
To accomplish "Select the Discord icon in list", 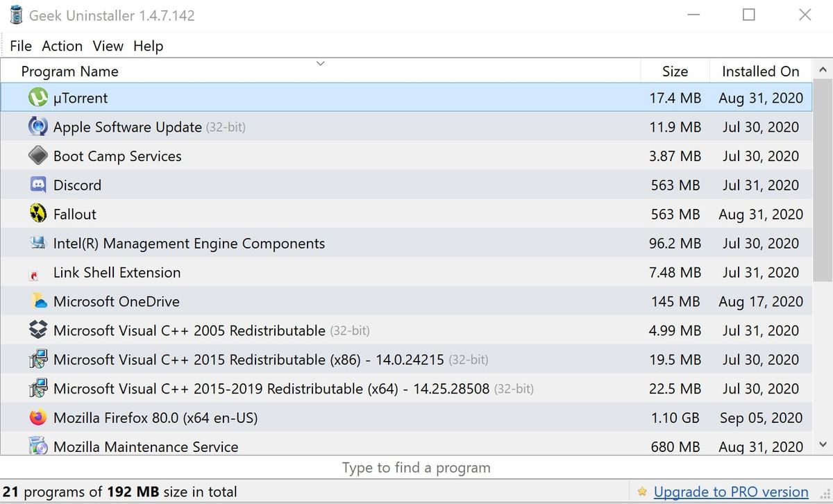I will click(37, 185).
